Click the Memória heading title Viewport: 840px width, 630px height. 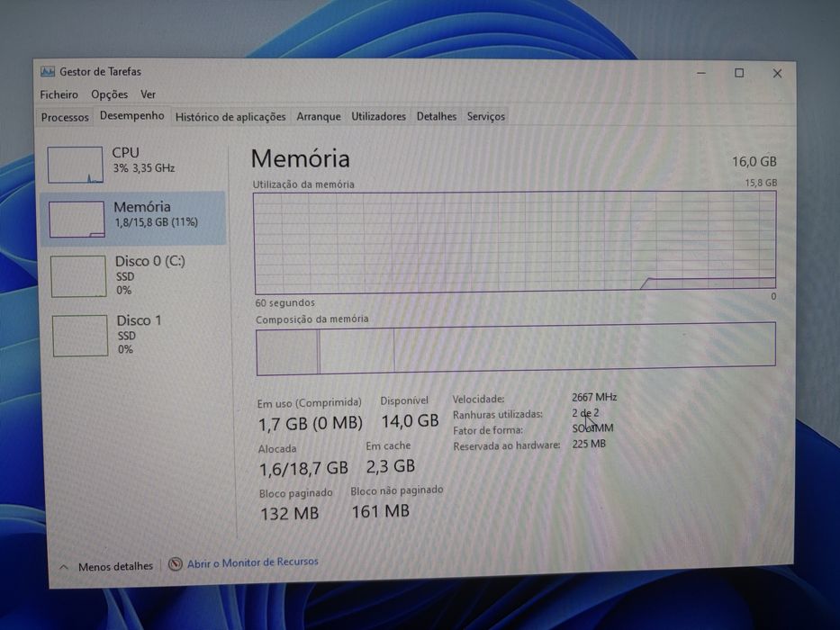click(x=301, y=158)
